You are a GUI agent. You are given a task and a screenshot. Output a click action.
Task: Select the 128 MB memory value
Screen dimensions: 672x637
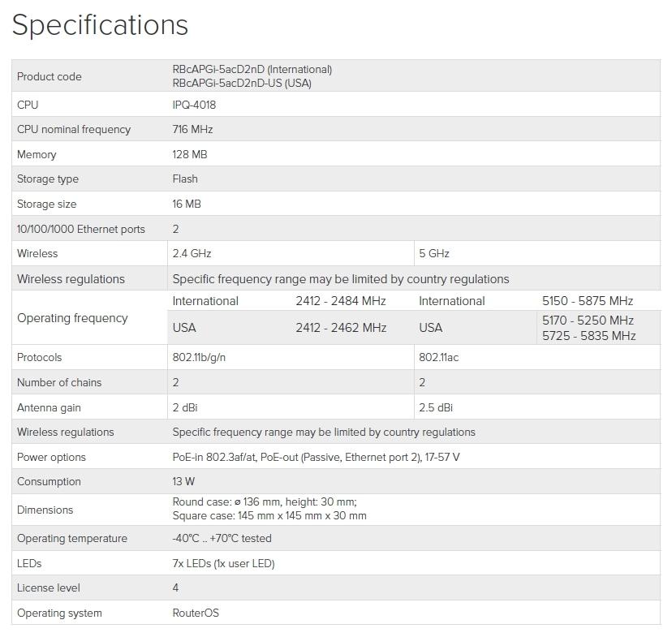(x=190, y=154)
